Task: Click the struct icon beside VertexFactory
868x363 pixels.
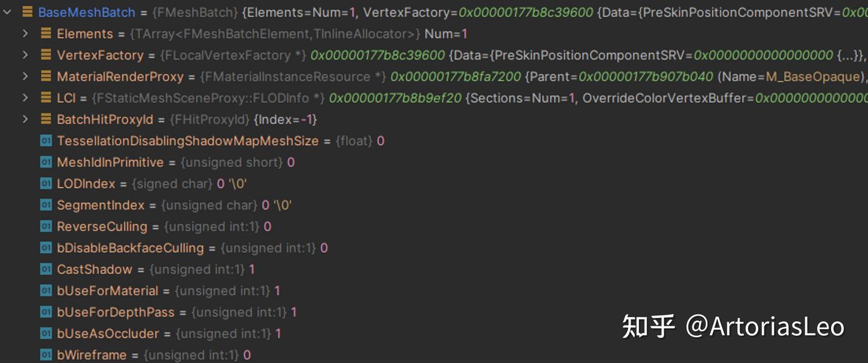Action: click(46, 55)
